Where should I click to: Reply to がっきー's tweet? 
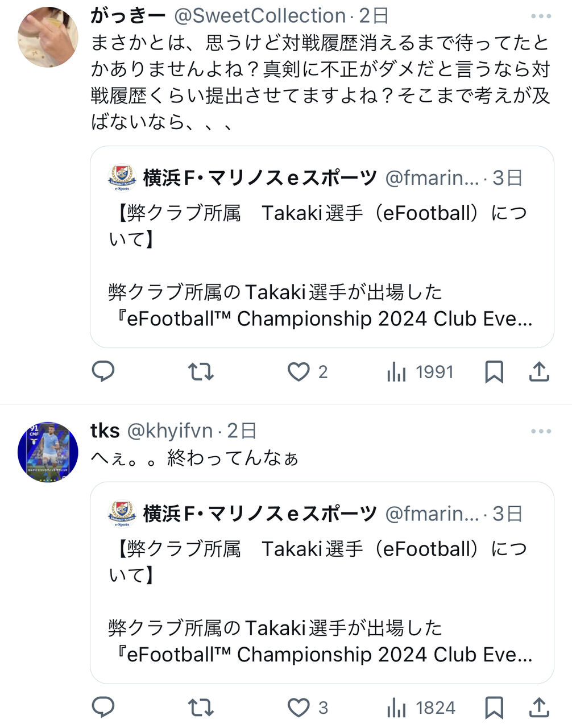point(103,372)
